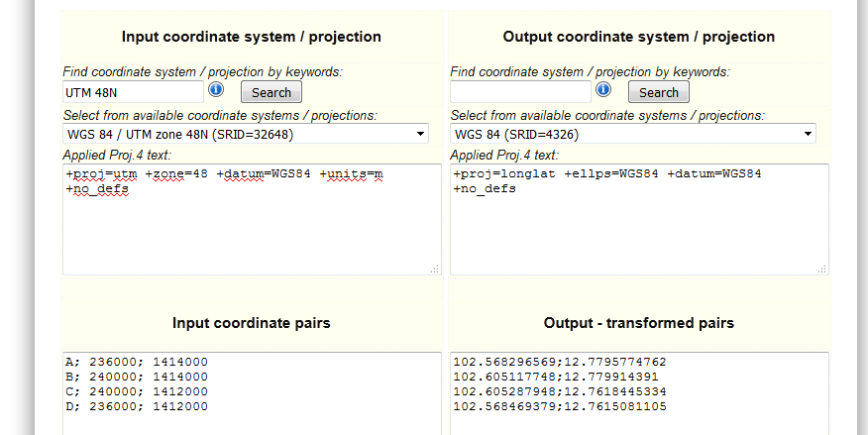The width and height of the screenshot is (868, 435).
Task: Click output line '102.568296569;12.7795774762'
Action: click(x=560, y=362)
